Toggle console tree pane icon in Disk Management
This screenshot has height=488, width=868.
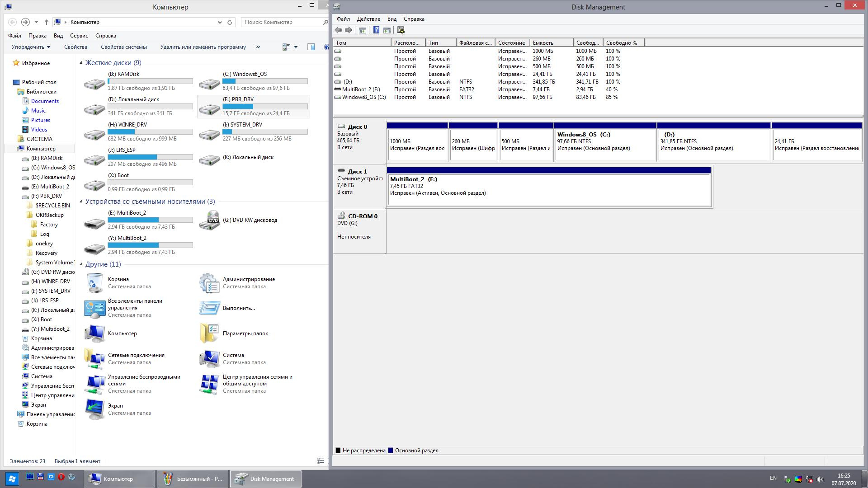click(362, 30)
